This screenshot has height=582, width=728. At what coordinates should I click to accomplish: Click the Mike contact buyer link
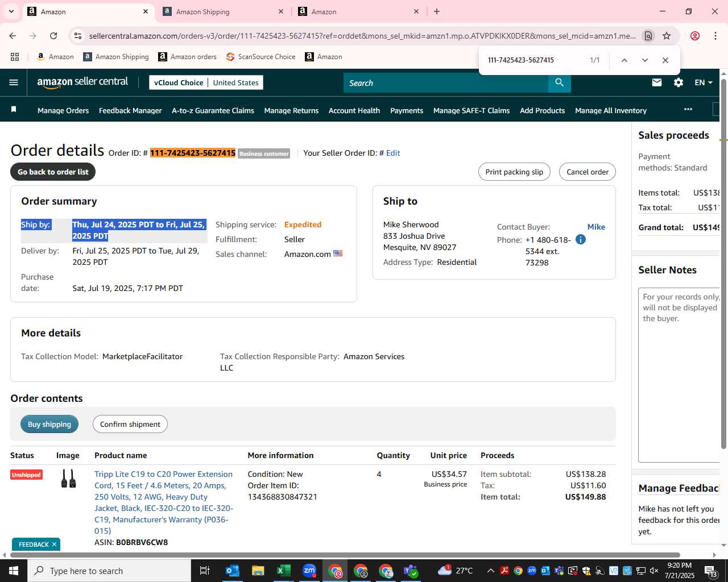pos(596,226)
